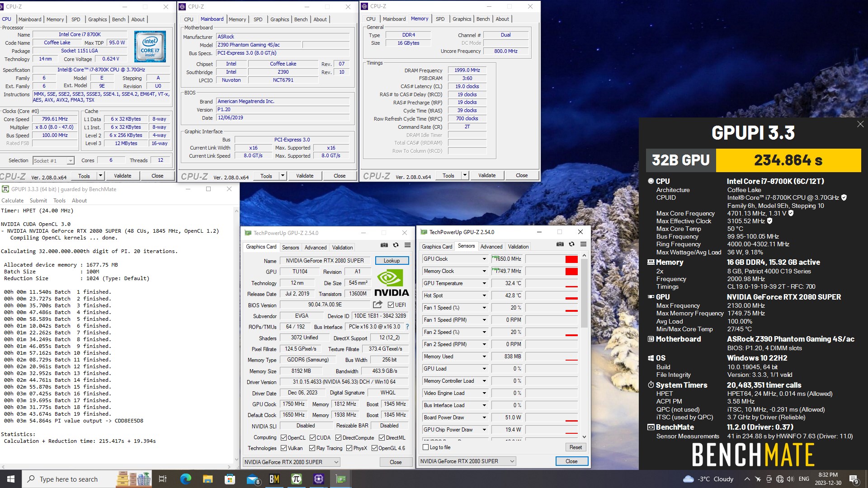Open the Calculate menu in GPUPI
The image size is (868, 488).
coord(13,201)
